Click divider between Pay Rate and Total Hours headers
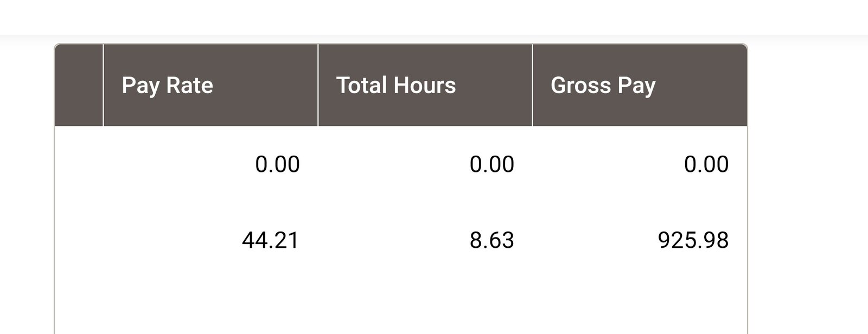This screenshot has height=334, width=868. point(318,85)
